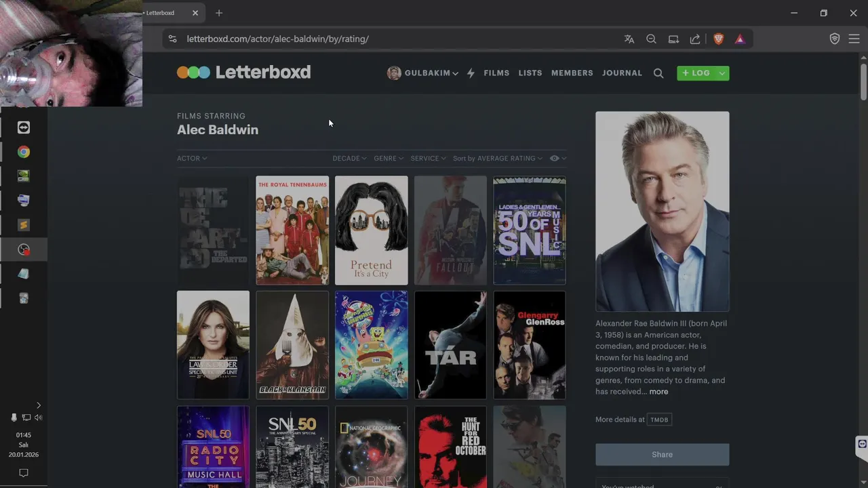Open The Departed poster
868x488 pixels.
(x=213, y=230)
